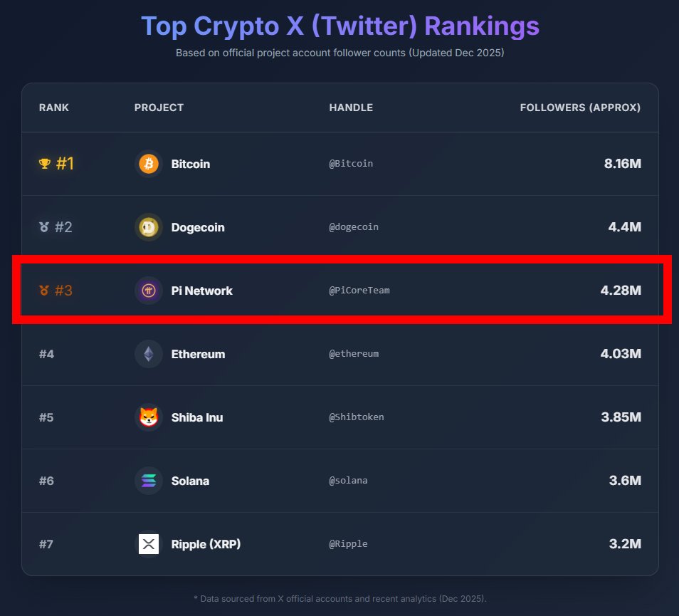Click the 8.16M follower count
Screen dimensions: 679x616
[x=622, y=164]
